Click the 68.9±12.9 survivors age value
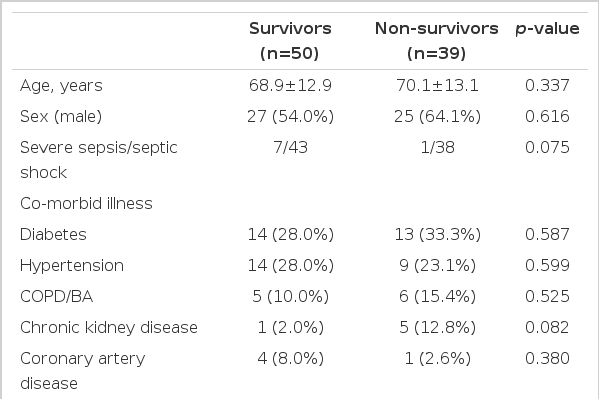 (290, 85)
